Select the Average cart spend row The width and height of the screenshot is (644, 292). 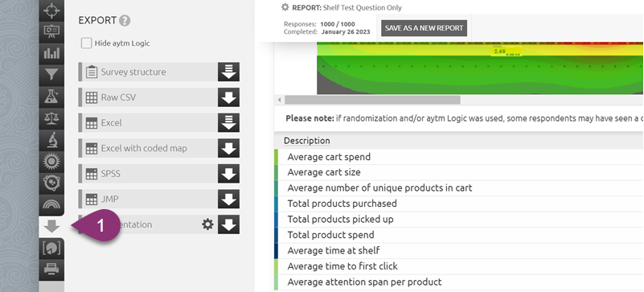(459, 157)
